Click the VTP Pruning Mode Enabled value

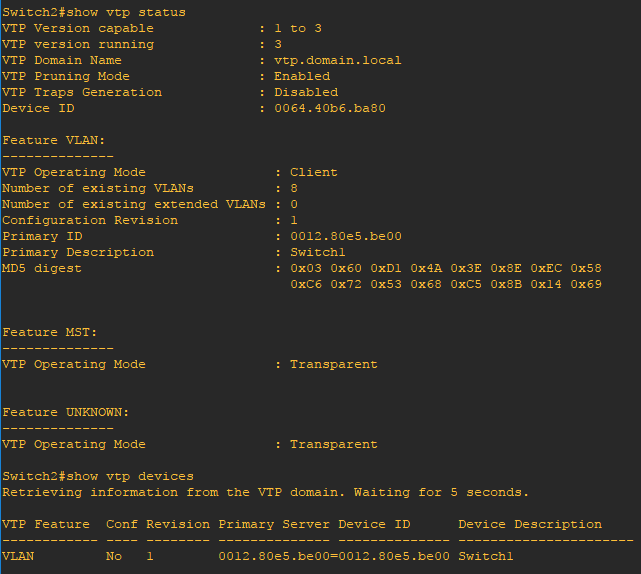[302, 76]
